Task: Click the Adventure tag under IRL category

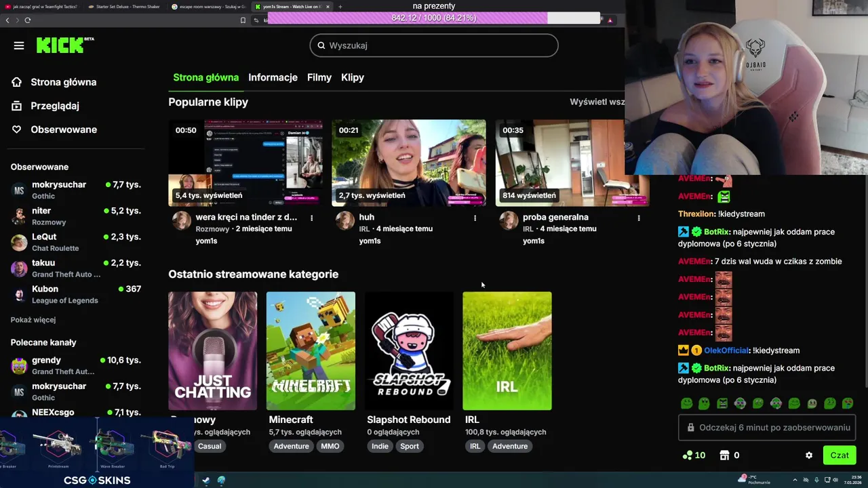Action: click(510, 446)
